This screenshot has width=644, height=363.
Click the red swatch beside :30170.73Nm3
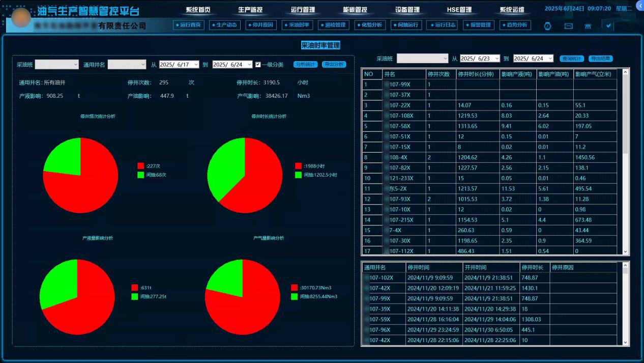click(x=294, y=288)
